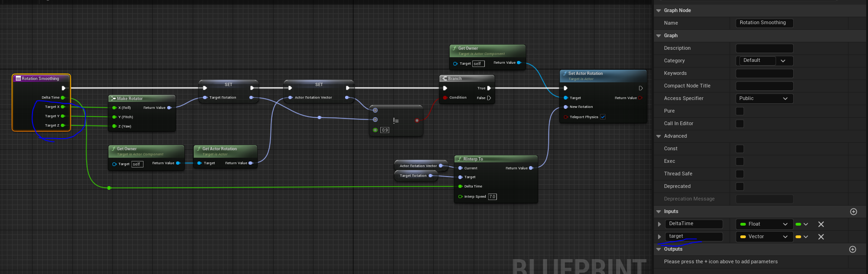Collapse the Graph section
This screenshot has height=274, width=868.
(659, 35)
